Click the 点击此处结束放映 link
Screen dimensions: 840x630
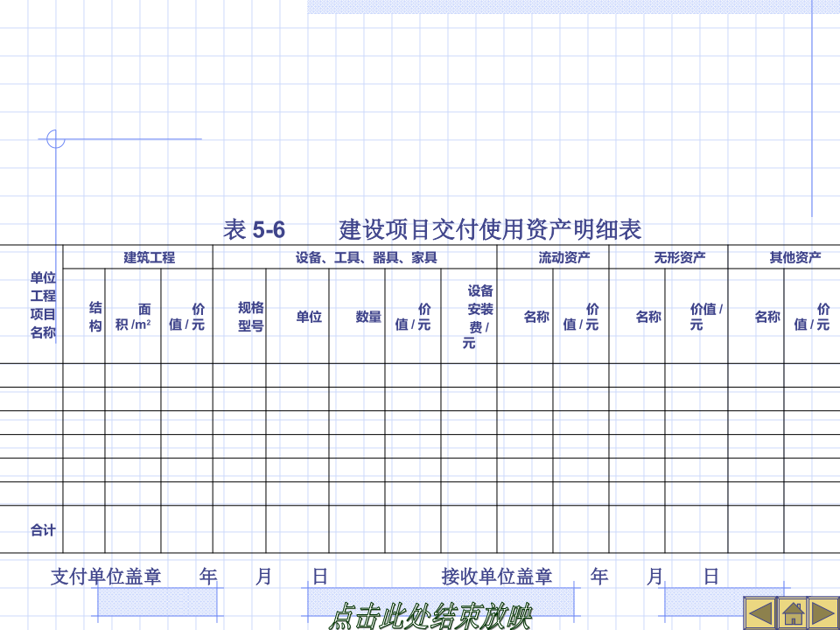pyautogui.click(x=430, y=616)
